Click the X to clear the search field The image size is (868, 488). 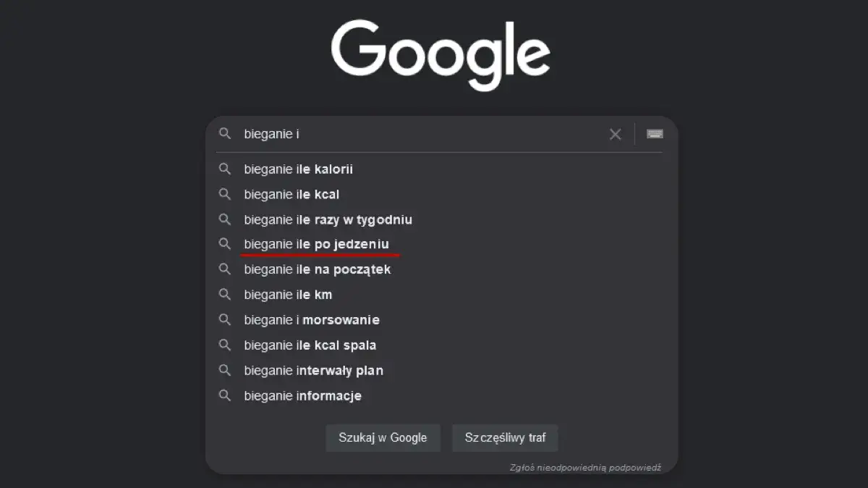(614, 134)
